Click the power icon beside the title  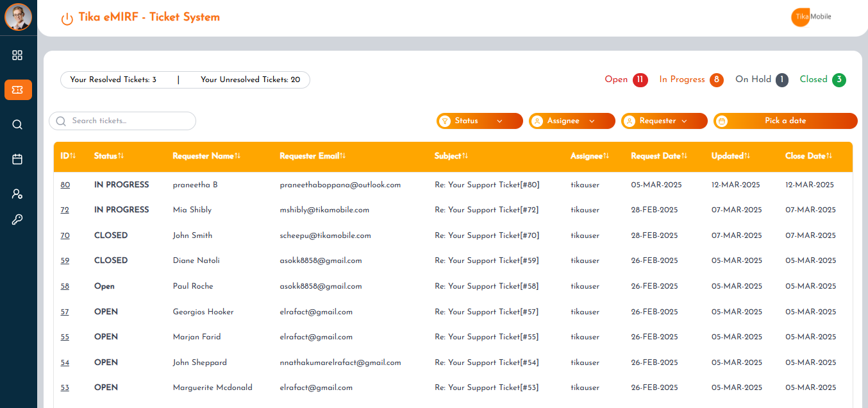67,19
